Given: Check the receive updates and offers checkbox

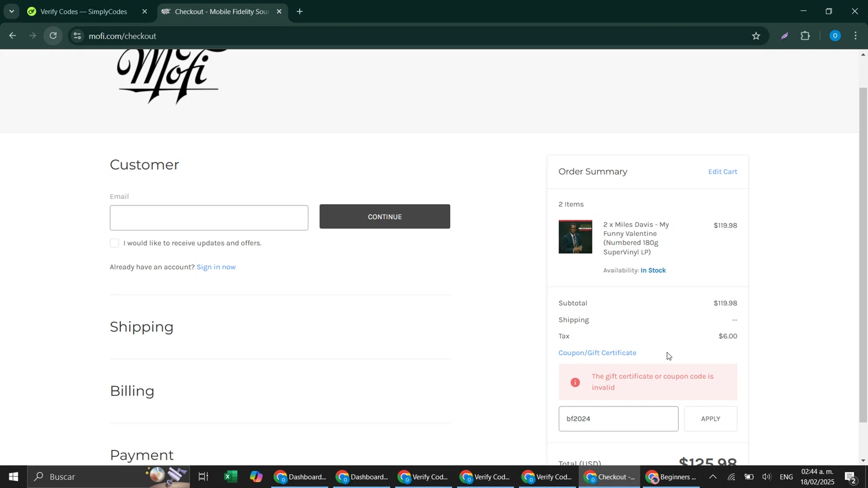Looking at the screenshot, I should (115, 243).
